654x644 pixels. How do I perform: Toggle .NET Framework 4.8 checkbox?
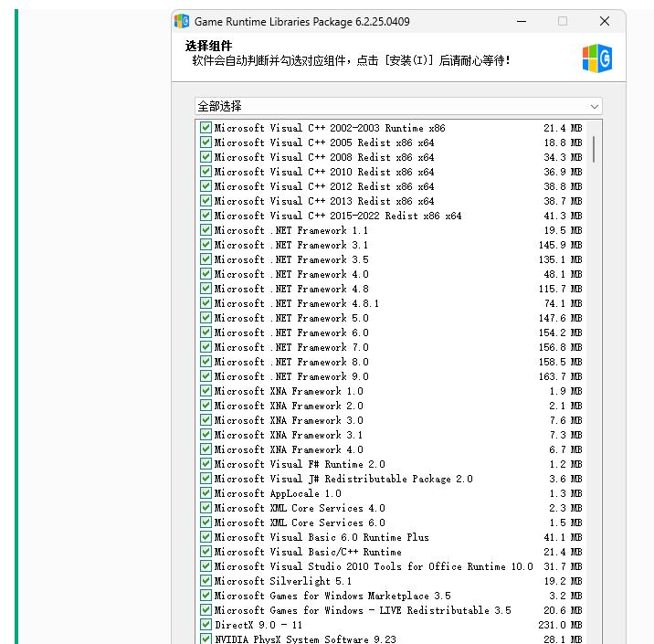coord(206,289)
